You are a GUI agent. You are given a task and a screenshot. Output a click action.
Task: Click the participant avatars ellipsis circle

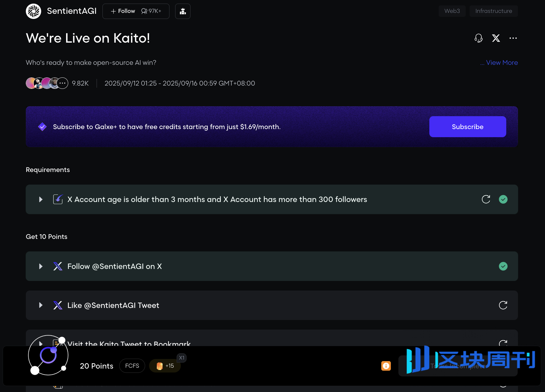click(x=62, y=83)
